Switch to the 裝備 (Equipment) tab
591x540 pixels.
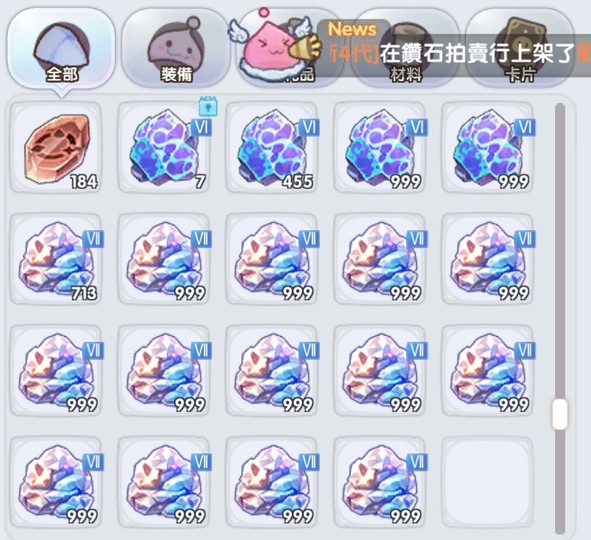click(x=176, y=48)
